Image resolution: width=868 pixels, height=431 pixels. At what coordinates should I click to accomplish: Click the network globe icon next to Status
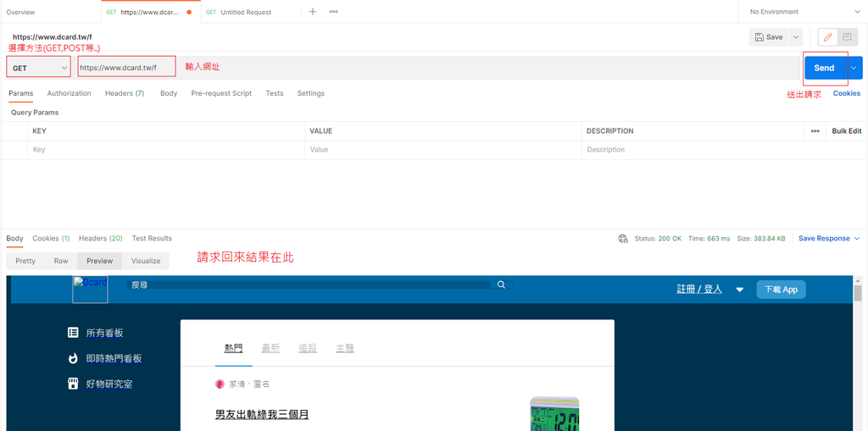point(623,239)
